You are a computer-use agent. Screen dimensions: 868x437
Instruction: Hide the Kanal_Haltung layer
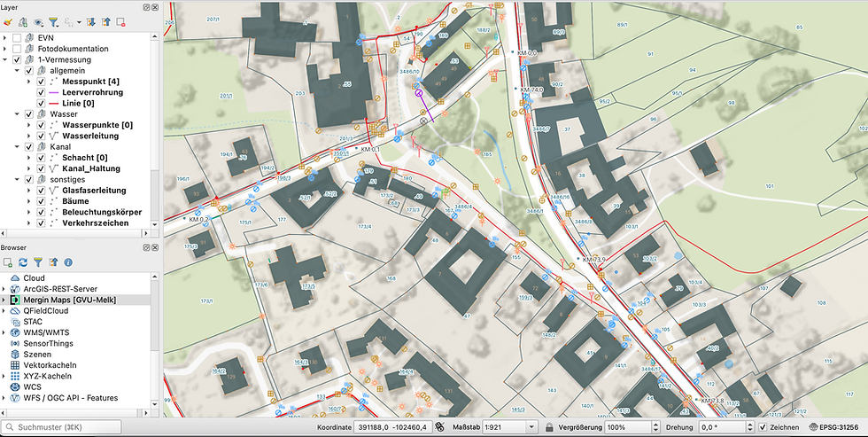pyautogui.click(x=41, y=168)
